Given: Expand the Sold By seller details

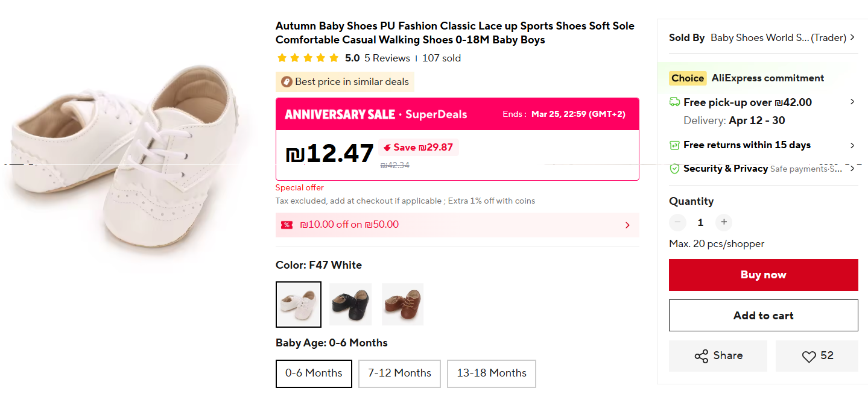Looking at the screenshot, I should click(x=852, y=37).
